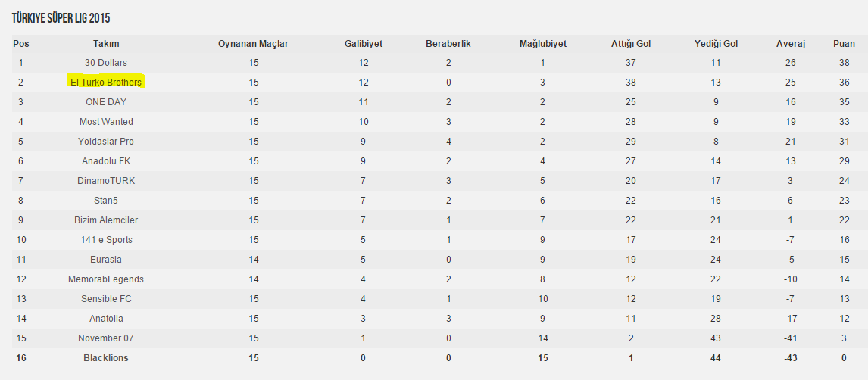Select the Galibiyet column header
868x380 pixels.
point(363,44)
